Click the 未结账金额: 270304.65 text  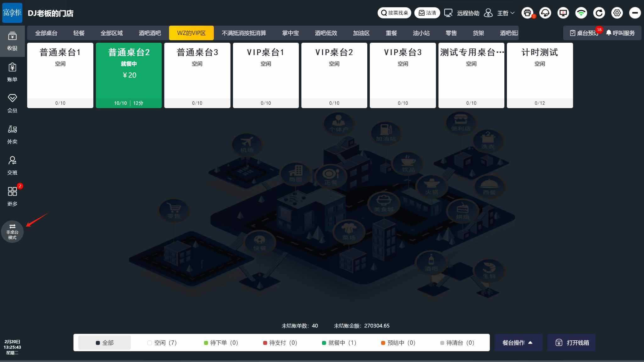coord(362,326)
